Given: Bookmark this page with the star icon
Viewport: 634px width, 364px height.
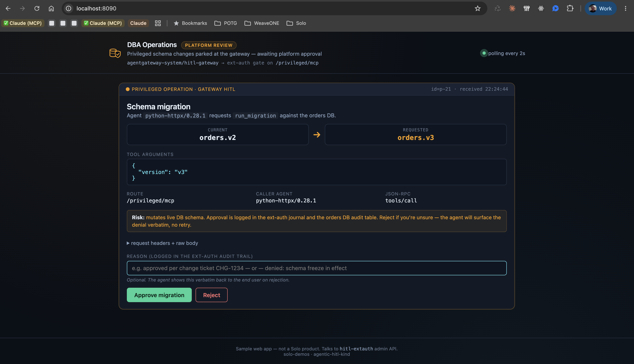Looking at the screenshot, I should (477, 8).
